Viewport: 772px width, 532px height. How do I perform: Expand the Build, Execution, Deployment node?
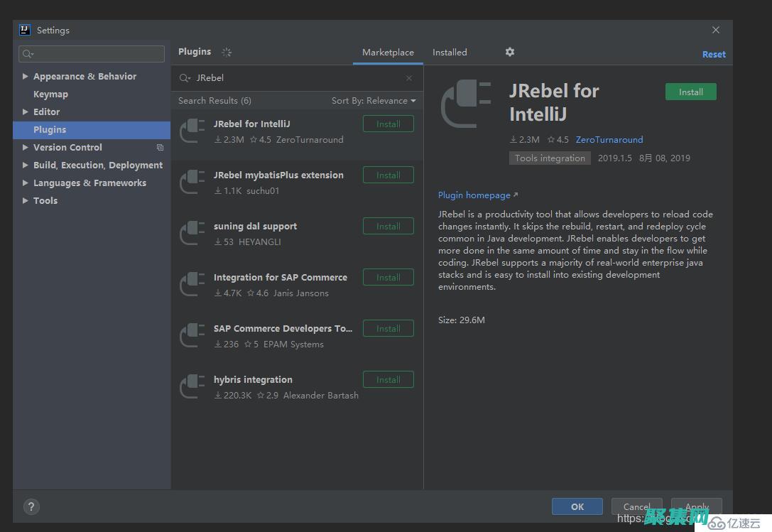coord(26,165)
